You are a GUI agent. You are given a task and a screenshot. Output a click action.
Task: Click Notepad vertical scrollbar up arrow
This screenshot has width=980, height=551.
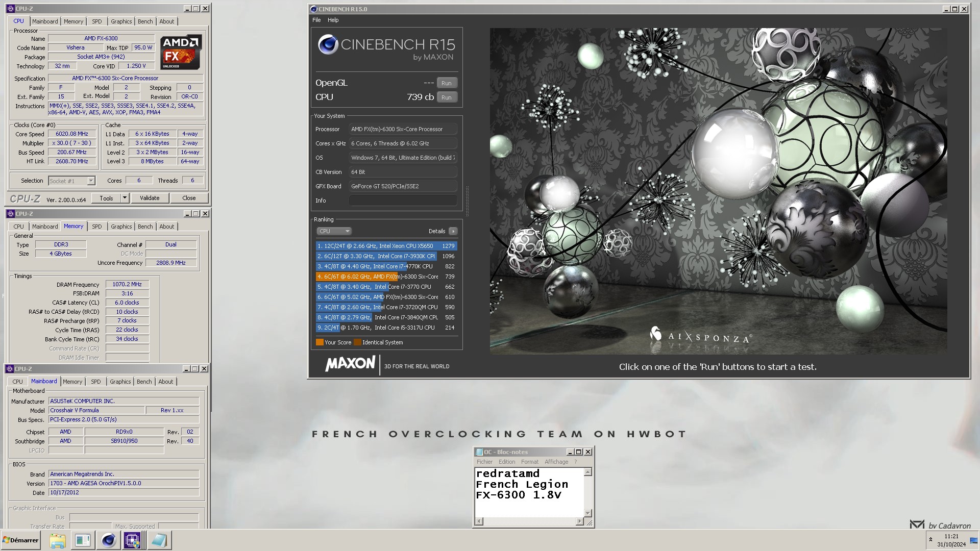click(x=587, y=472)
